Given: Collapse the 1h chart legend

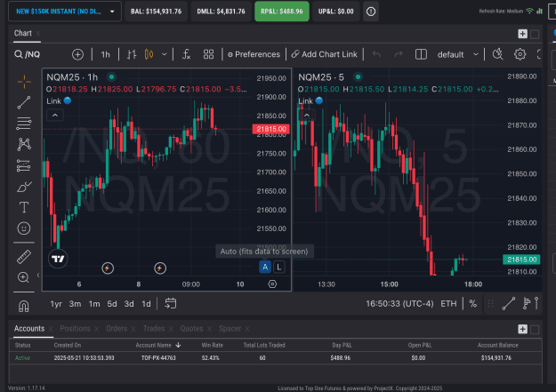Looking at the screenshot, I should pos(55,116).
